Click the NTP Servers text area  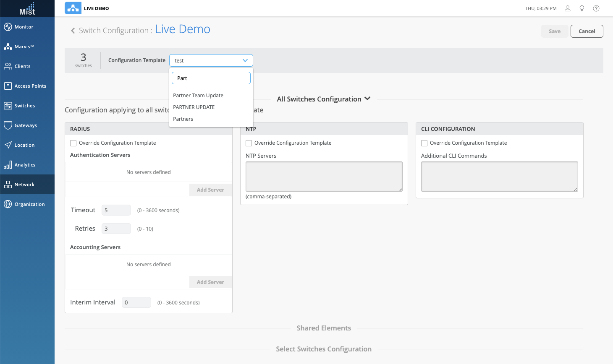point(324,177)
